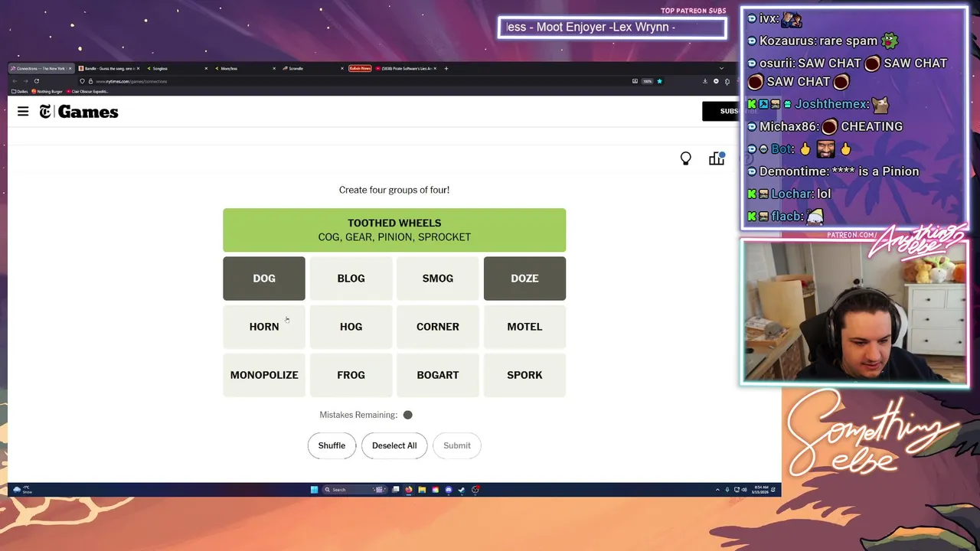
Task: Select the BOGART word tile
Action: coord(438,375)
